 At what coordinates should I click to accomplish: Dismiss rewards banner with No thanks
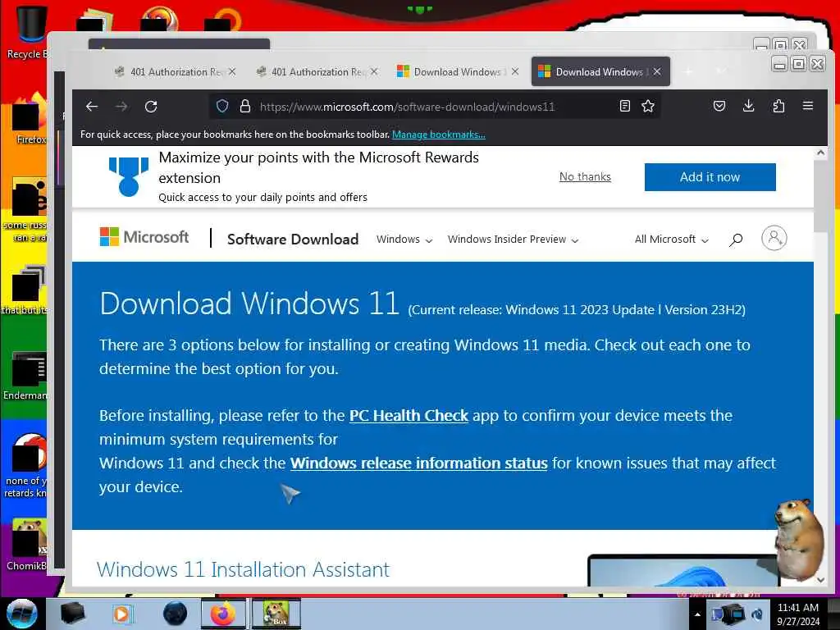585,177
